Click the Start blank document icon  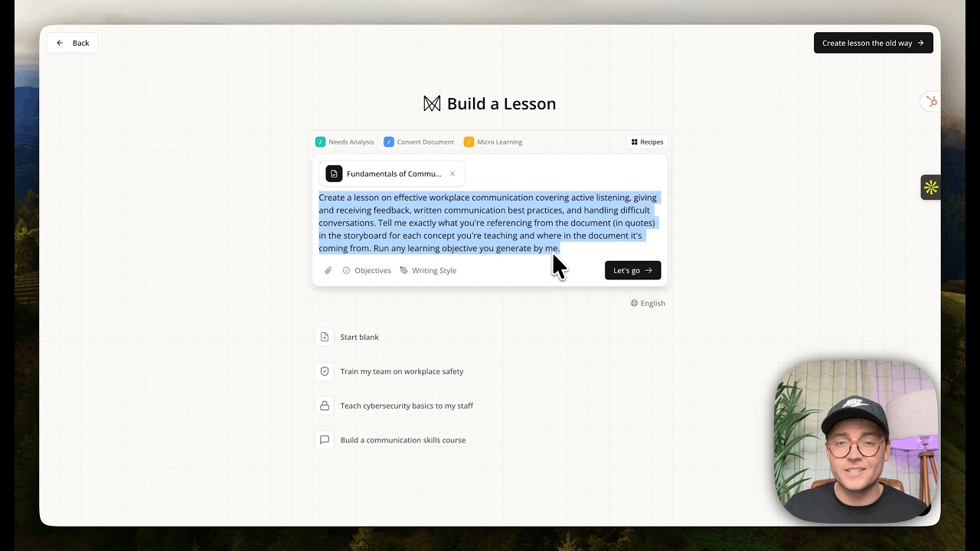coord(325,337)
